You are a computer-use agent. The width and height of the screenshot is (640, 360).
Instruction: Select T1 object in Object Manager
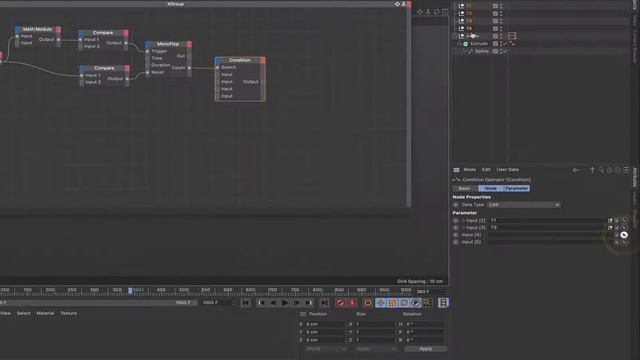click(469, 6)
